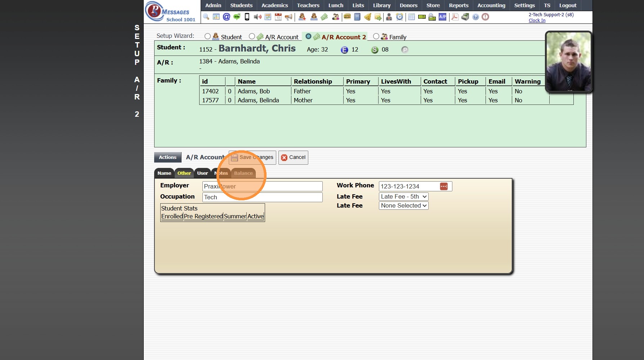Click the magnifying glass search icon
644x360 pixels.
pyautogui.click(x=206, y=17)
